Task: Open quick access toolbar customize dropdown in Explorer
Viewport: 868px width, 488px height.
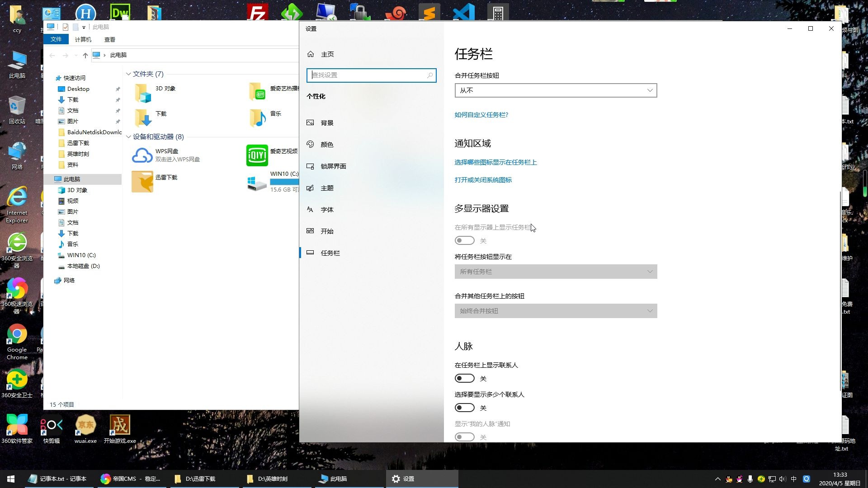Action: pyautogui.click(x=84, y=27)
